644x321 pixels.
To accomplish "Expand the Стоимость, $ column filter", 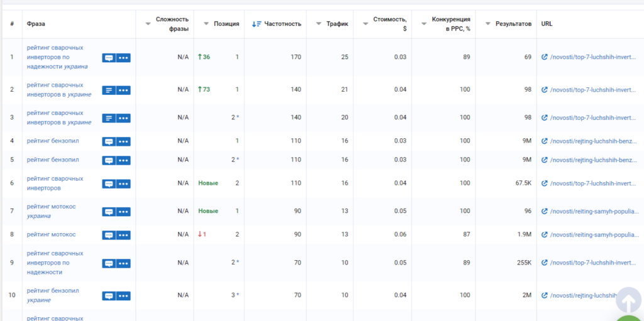I will tap(365, 24).
